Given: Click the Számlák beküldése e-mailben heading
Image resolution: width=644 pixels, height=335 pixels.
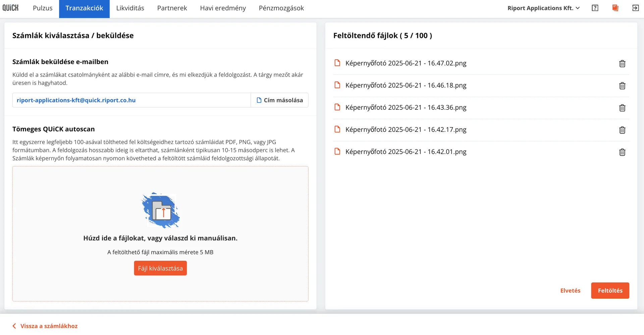Looking at the screenshot, I should tap(60, 62).
